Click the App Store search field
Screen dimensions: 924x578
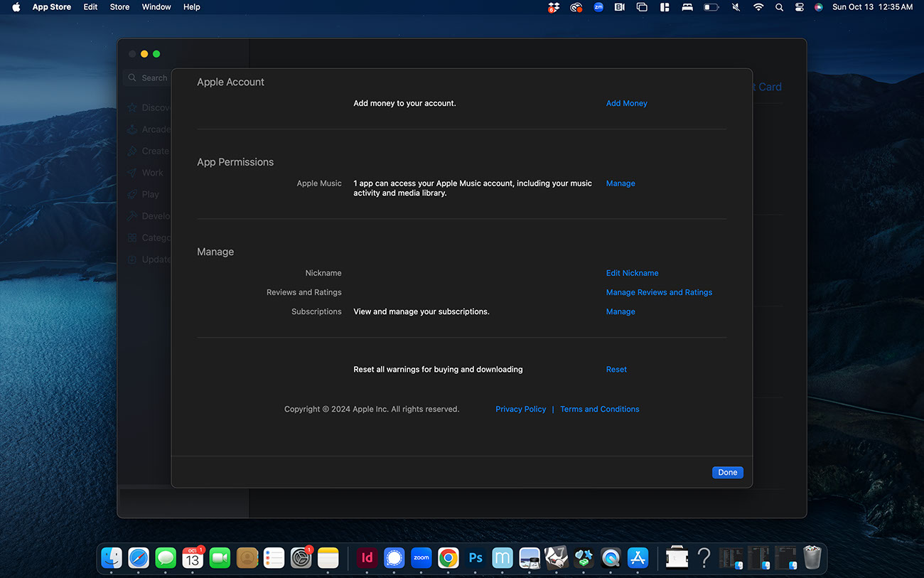[x=149, y=78]
